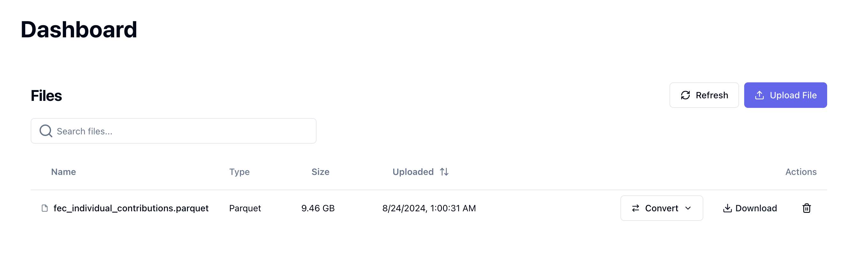Viewport: 868px width, 263px height.
Task: Expand the Convert dropdown chevron
Action: (688, 208)
